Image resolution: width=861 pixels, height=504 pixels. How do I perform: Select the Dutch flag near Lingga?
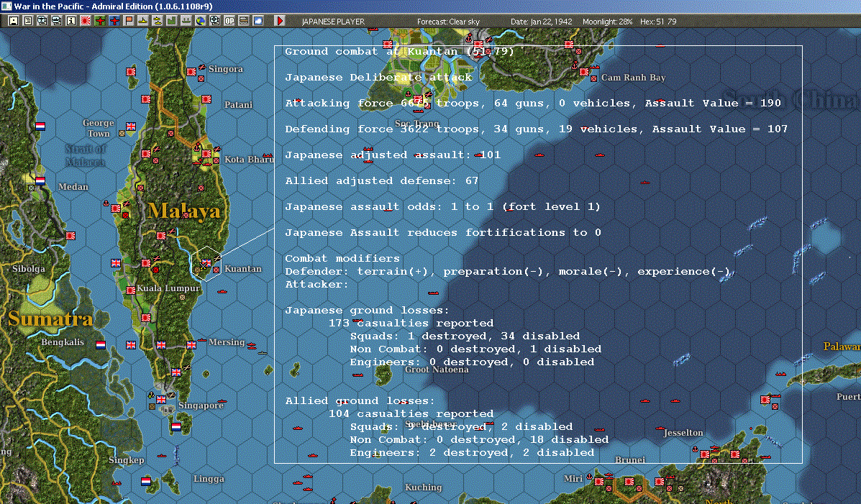point(145,482)
